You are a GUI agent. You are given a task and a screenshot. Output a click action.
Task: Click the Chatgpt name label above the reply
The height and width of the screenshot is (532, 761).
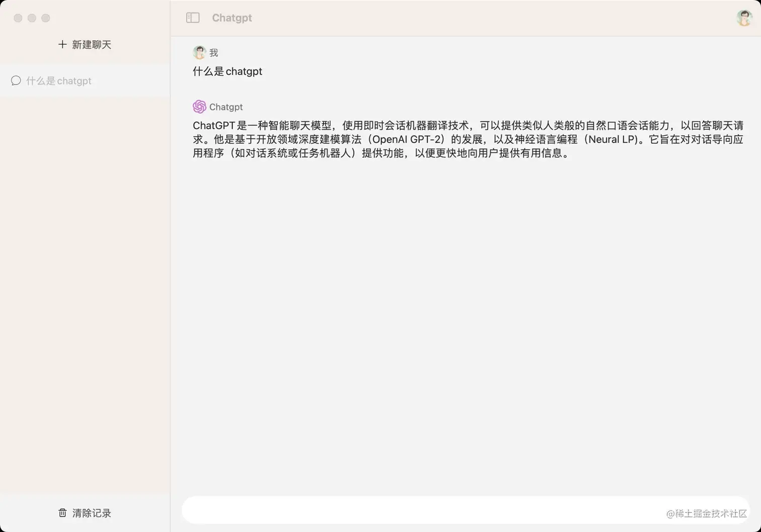pos(226,107)
